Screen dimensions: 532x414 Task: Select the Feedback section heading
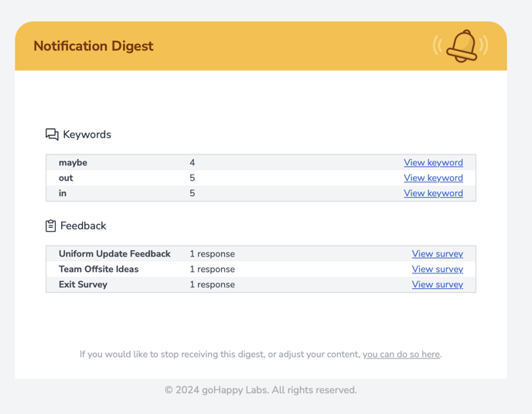pos(84,226)
